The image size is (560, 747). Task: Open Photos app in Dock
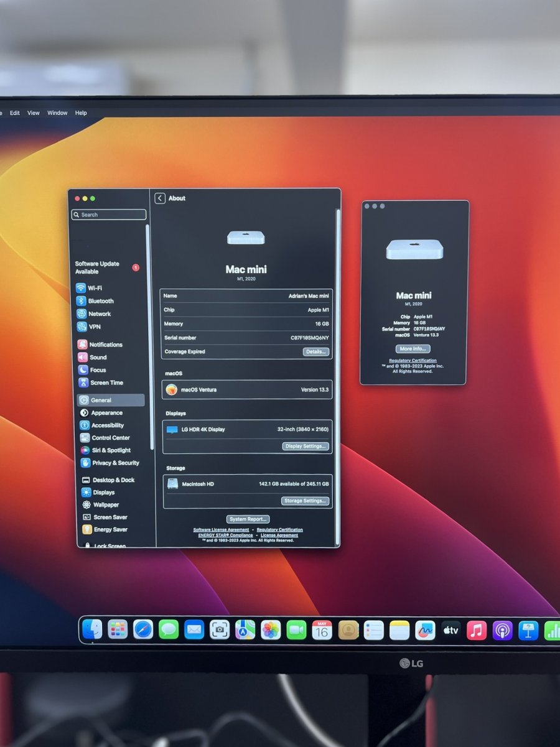(271, 629)
